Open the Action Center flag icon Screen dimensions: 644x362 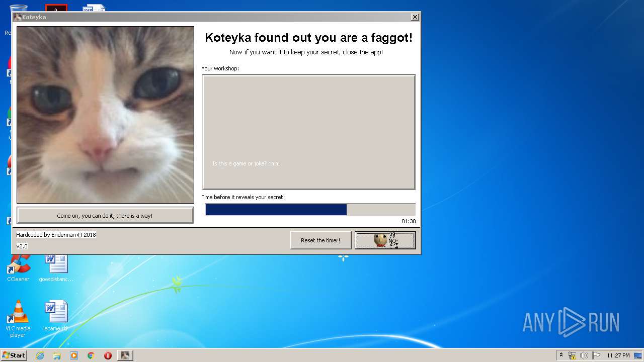pos(596,355)
